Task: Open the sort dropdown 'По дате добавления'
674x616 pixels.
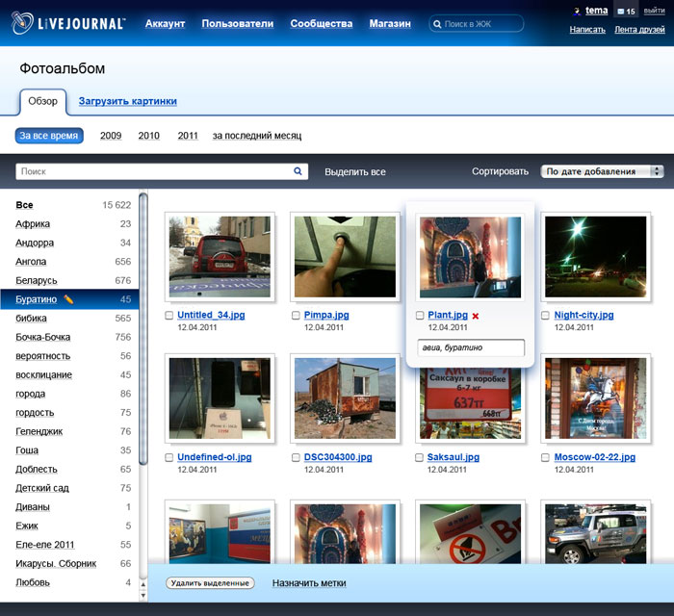Action: (x=603, y=171)
